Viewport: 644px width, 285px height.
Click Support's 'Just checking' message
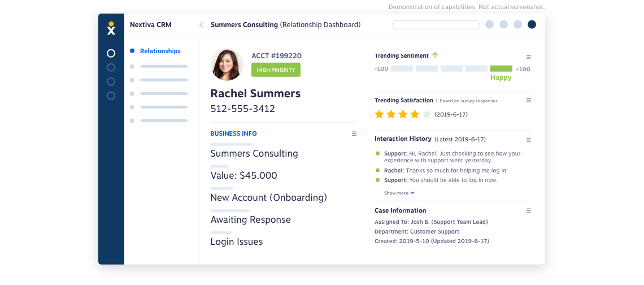tap(452, 157)
